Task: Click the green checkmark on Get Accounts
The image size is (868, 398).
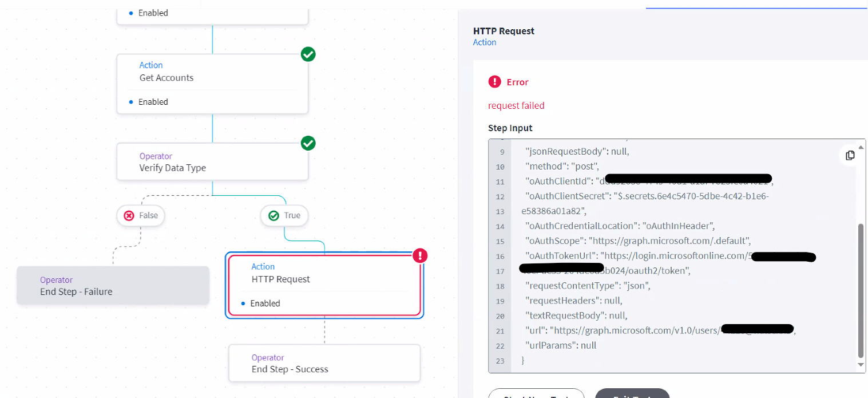Action: pos(308,54)
